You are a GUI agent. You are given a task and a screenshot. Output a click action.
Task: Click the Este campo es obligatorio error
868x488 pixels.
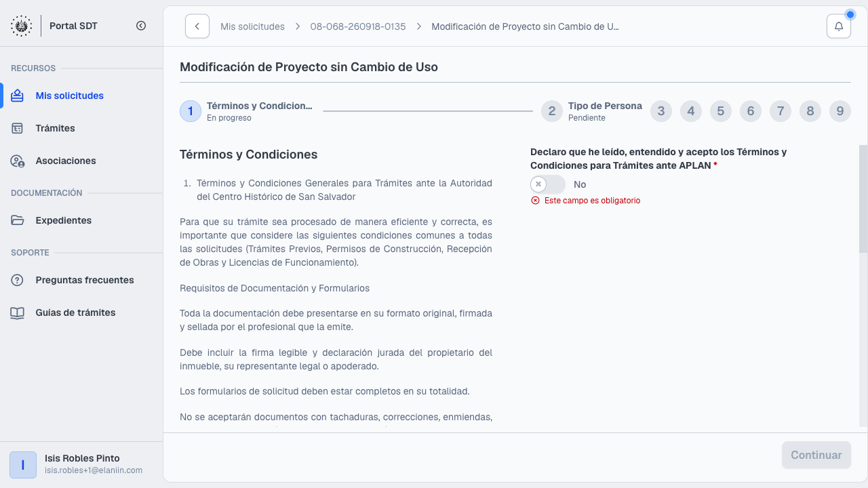(x=592, y=201)
